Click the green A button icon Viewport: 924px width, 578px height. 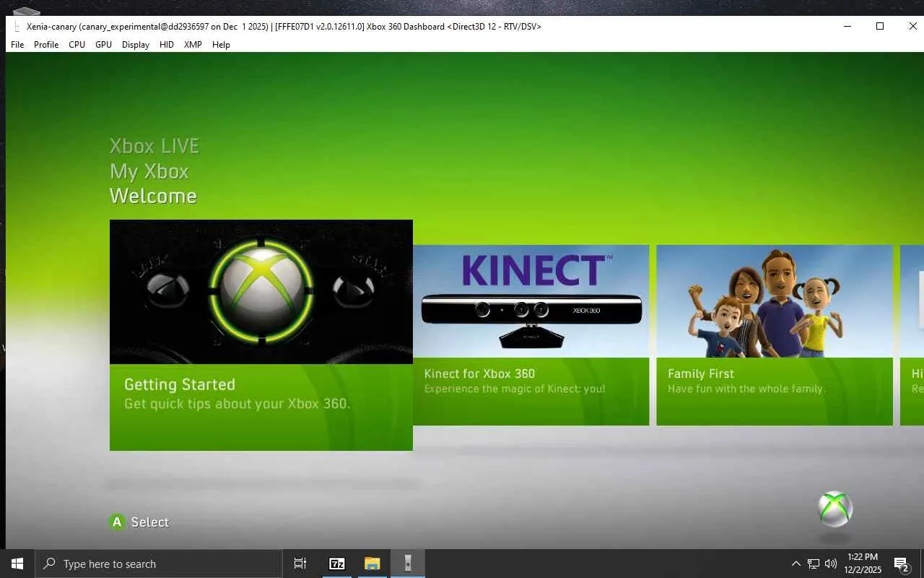click(x=117, y=522)
